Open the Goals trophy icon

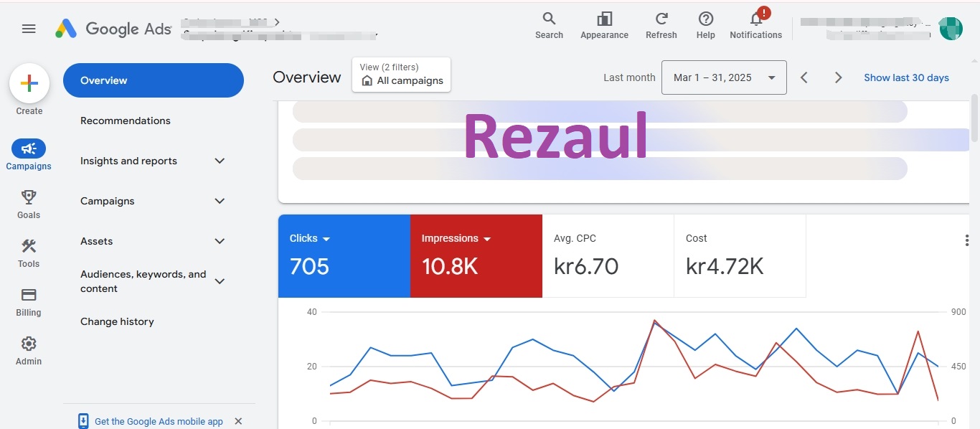click(29, 197)
